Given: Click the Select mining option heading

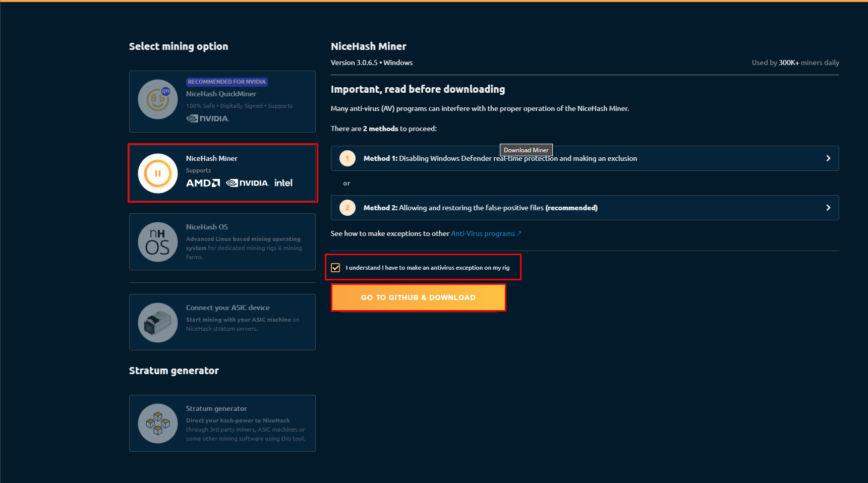Looking at the screenshot, I should point(179,46).
